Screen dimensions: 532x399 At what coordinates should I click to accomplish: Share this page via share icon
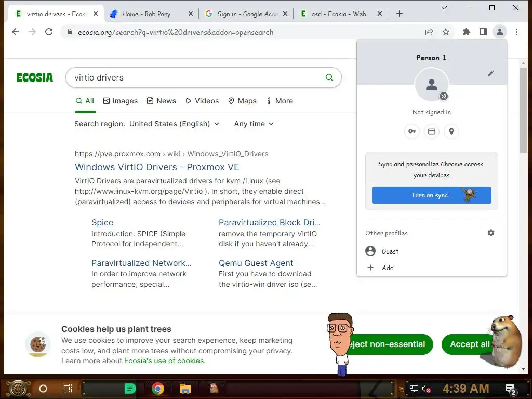(429, 32)
